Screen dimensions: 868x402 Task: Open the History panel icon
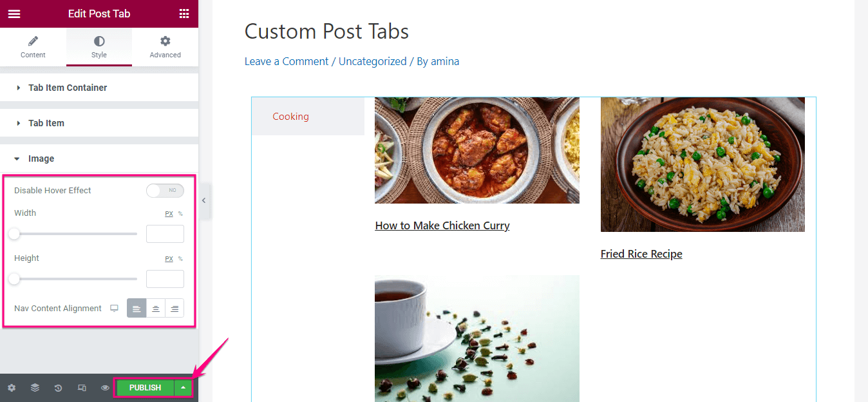tap(57, 387)
